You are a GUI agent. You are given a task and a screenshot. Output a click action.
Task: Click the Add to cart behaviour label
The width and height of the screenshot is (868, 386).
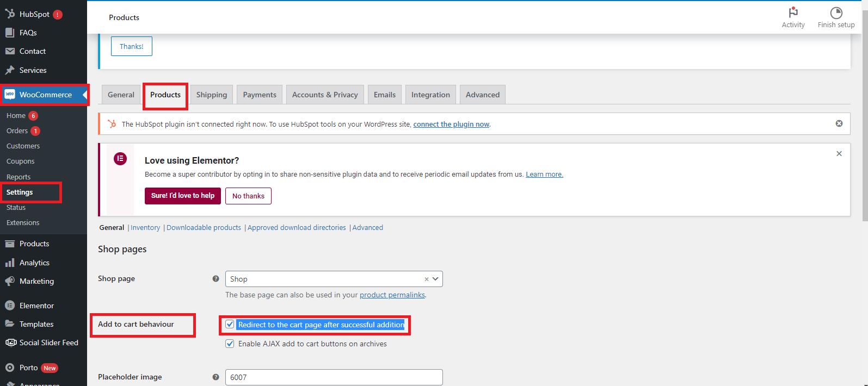point(136,324)
